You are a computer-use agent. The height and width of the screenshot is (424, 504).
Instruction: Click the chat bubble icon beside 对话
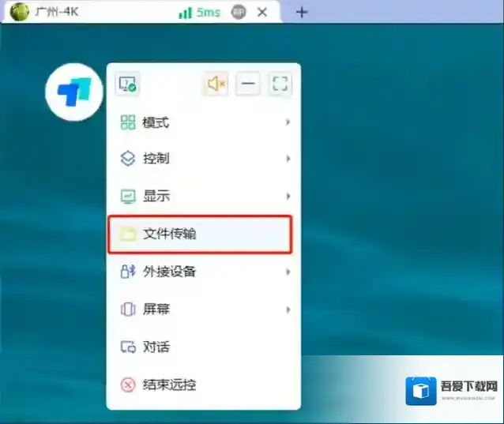[x=128, y=347]
